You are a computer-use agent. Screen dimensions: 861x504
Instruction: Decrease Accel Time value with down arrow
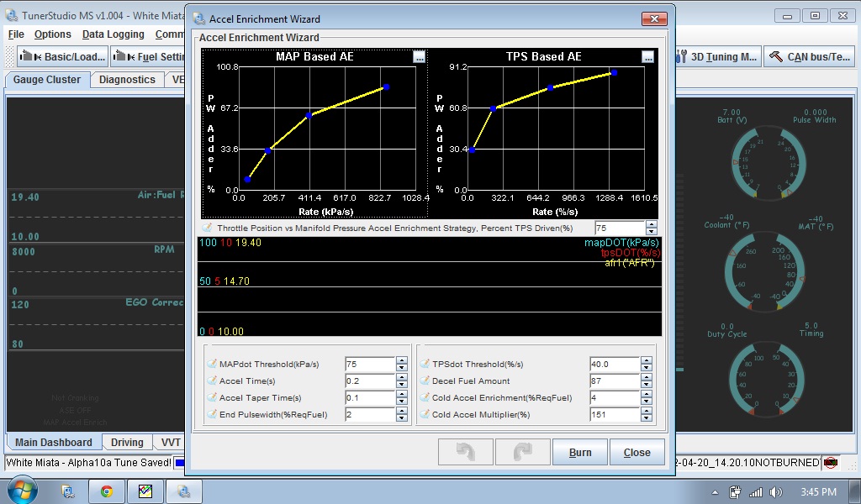(401, 385)
